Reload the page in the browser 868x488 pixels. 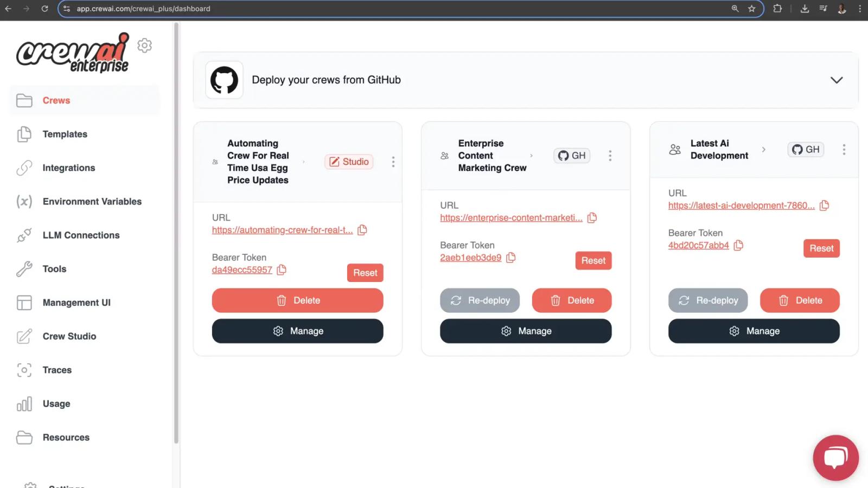tap(44, 9)
